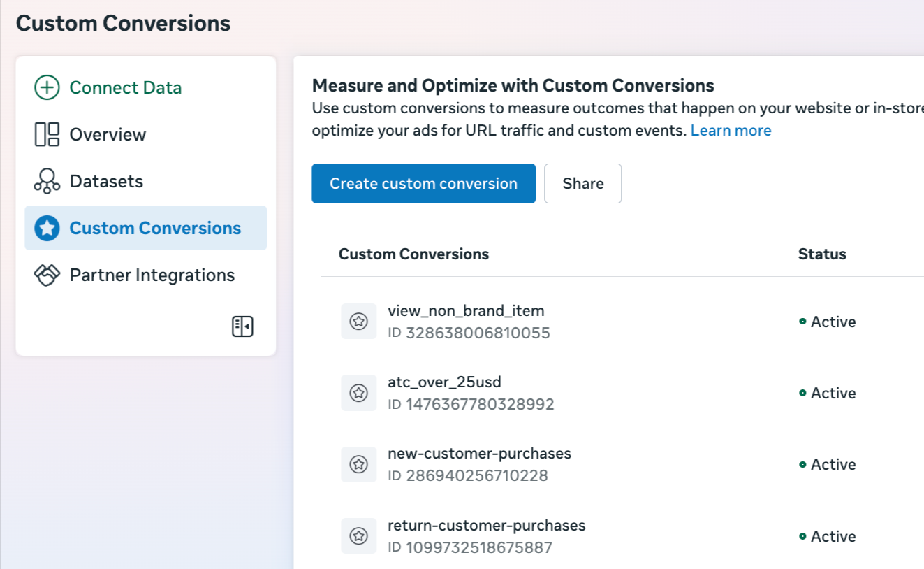Viewport: 924px width, 569px height.
Task: Click the star icon beside atc_over_25usd
Action: [x=359, y=393]
